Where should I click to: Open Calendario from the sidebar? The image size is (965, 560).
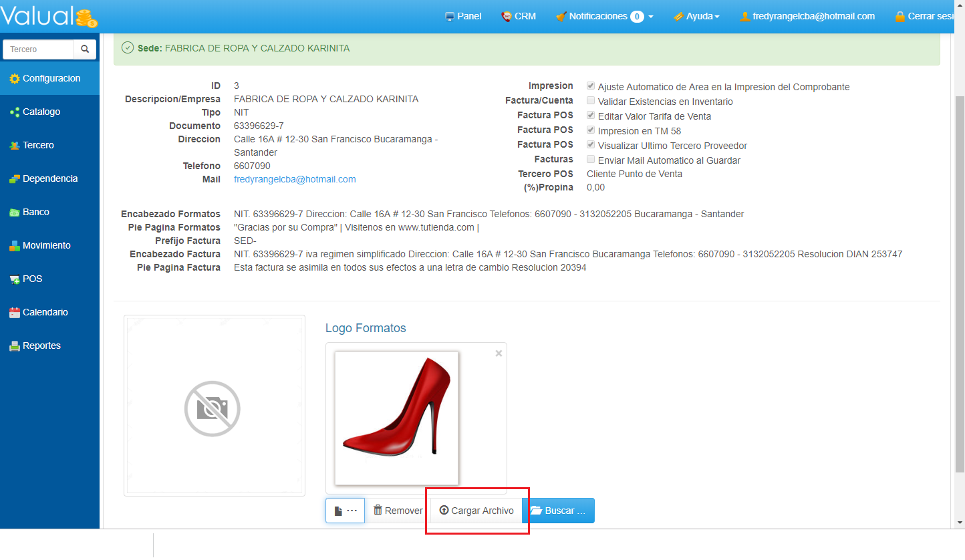[45, 312]
